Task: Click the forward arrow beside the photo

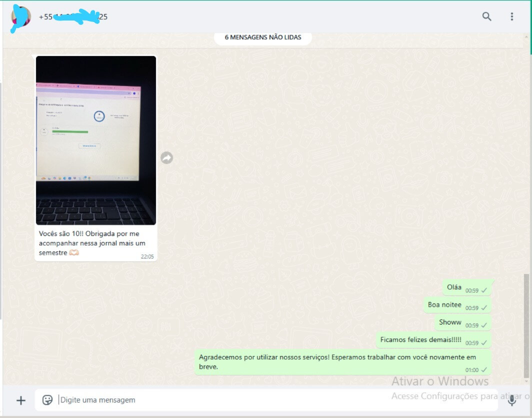Action: 166,158
